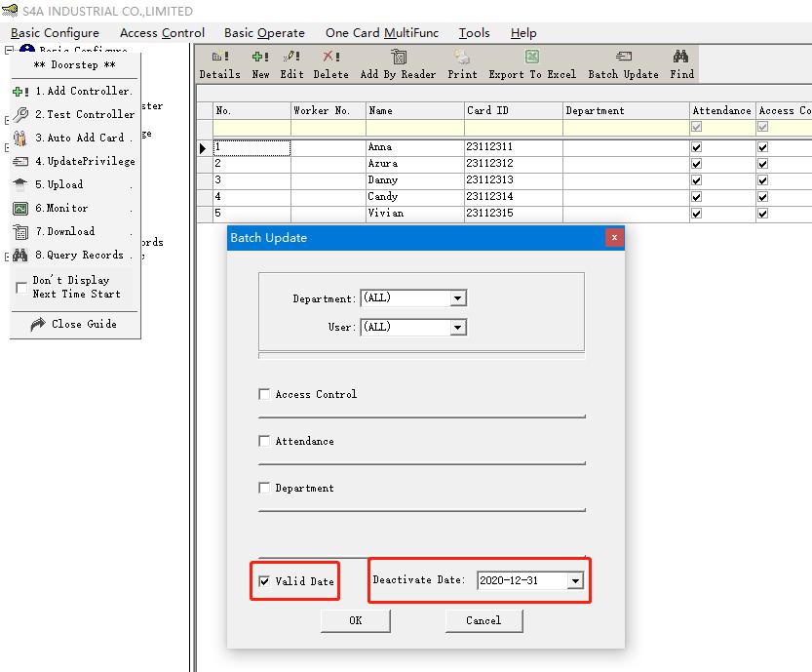Viewport: 812px width, 672px height.
Task: Click the Export To Excel icon
Action: click(532, 58)
